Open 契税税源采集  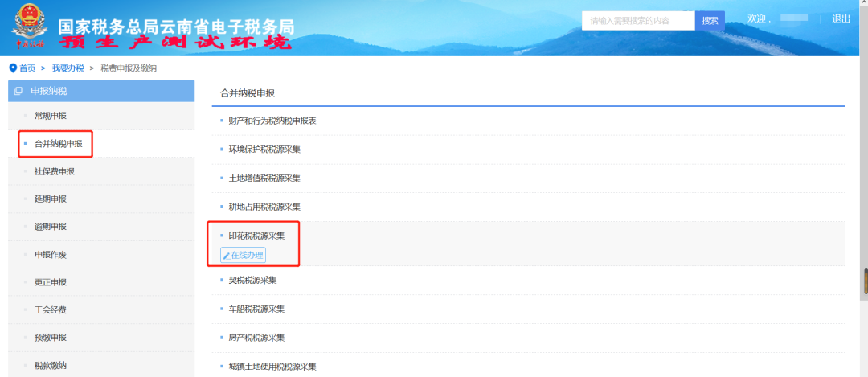point(253,280)
